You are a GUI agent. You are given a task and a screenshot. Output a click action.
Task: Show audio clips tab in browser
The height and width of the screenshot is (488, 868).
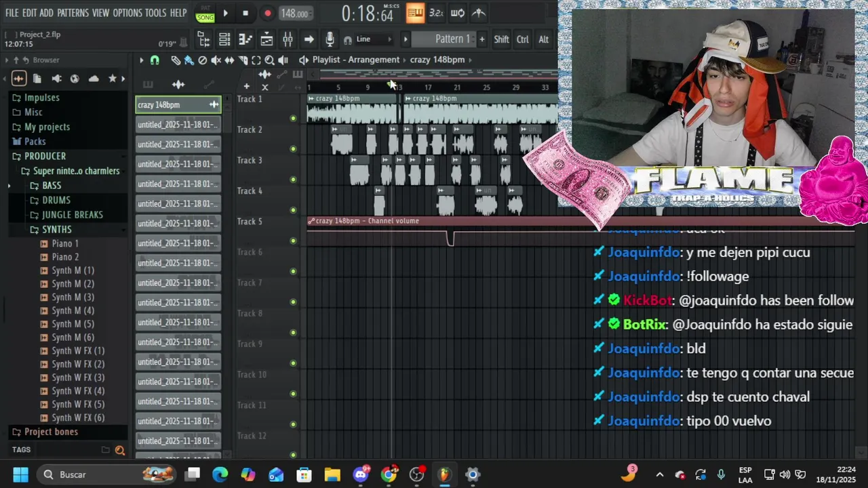coord(19,79)
